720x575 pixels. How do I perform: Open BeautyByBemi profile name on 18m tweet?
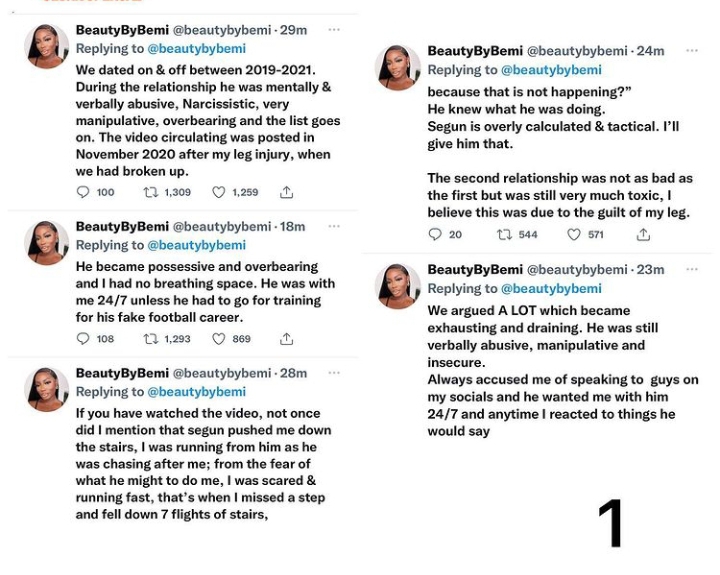122,227
